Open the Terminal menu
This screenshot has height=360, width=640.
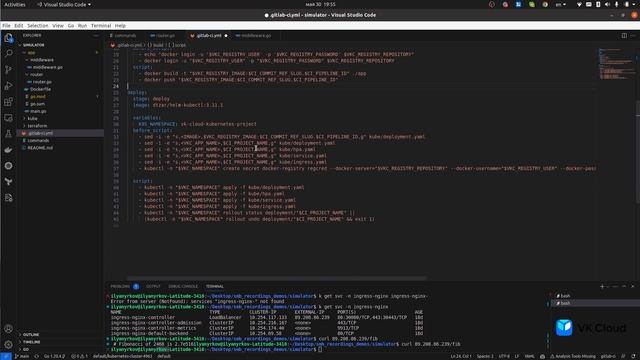pos(101,25)
